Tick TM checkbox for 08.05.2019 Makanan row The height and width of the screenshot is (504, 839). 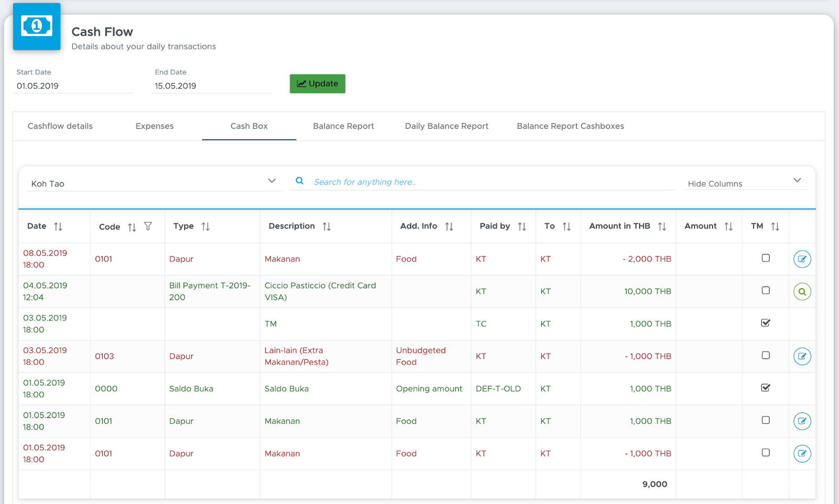(766, 258)
